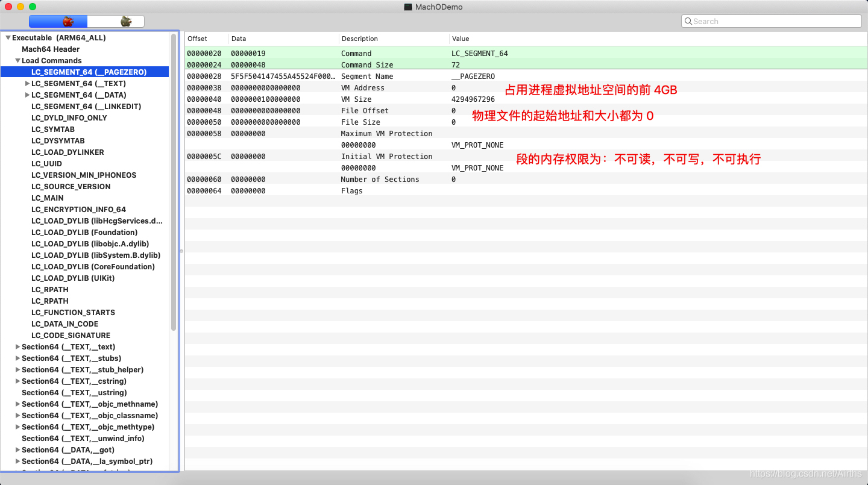Expand Section64 (__DATA,__got) triangle
The width and height of the screenshot is (868, 485).
pyautogui.click(x=17, y=449)
